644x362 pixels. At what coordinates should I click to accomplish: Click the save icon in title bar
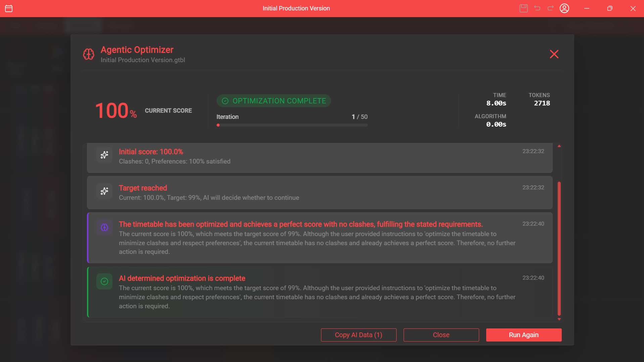pos(523,8)
